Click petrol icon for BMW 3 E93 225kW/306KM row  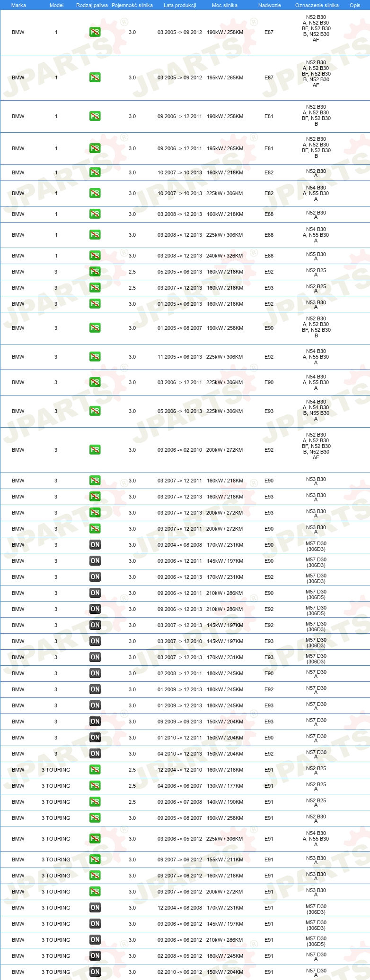pyautogui.click(x=95, y=411)
